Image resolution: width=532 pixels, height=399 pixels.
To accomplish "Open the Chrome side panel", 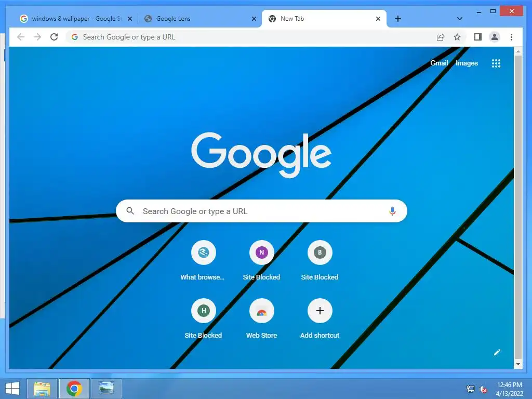I will [478, 37].
